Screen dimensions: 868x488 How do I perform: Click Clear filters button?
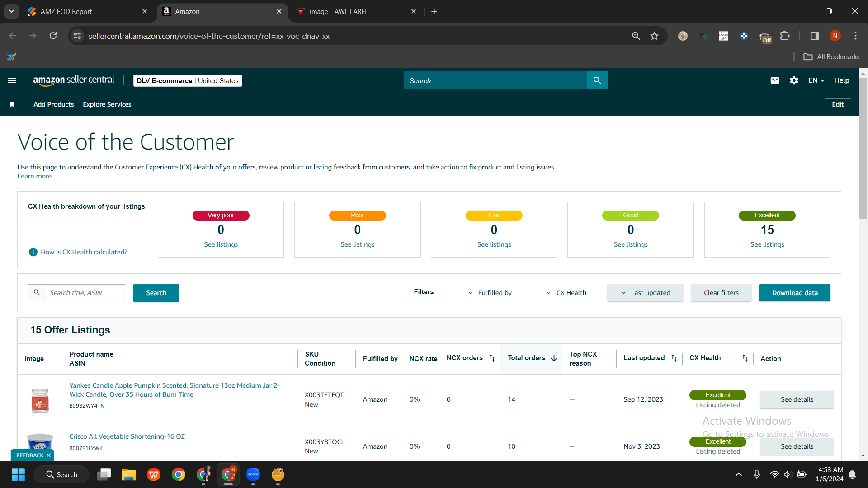click(x=721, y=293)
